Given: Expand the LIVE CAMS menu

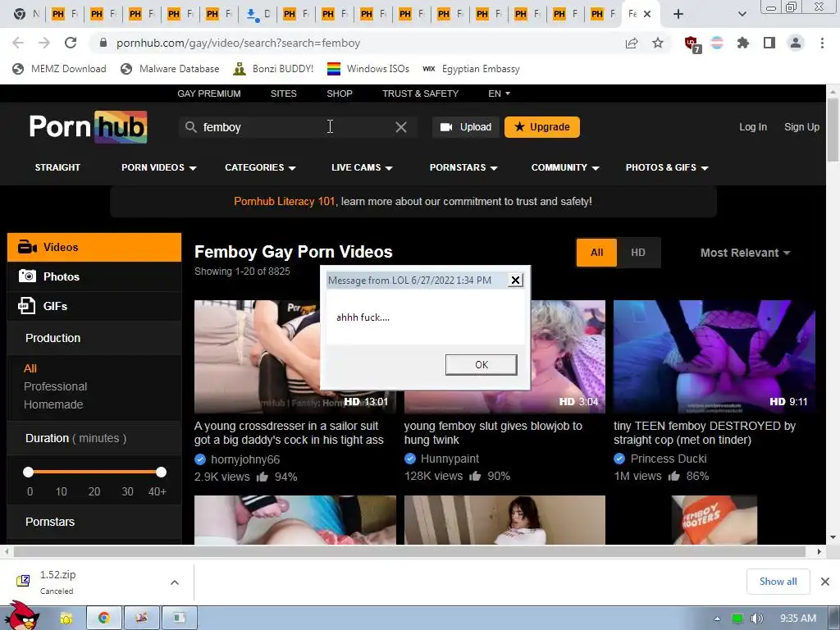Looking at the screenshot, I should (362, 167).
